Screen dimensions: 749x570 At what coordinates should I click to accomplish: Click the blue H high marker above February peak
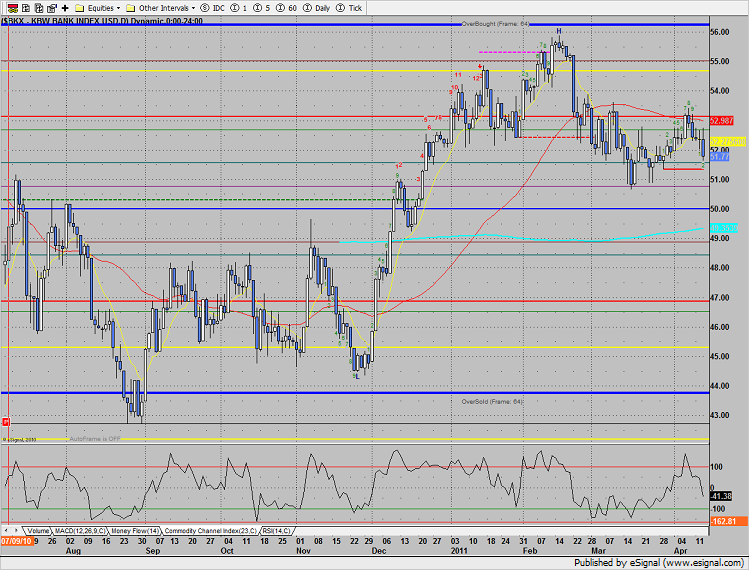[558, 32]
